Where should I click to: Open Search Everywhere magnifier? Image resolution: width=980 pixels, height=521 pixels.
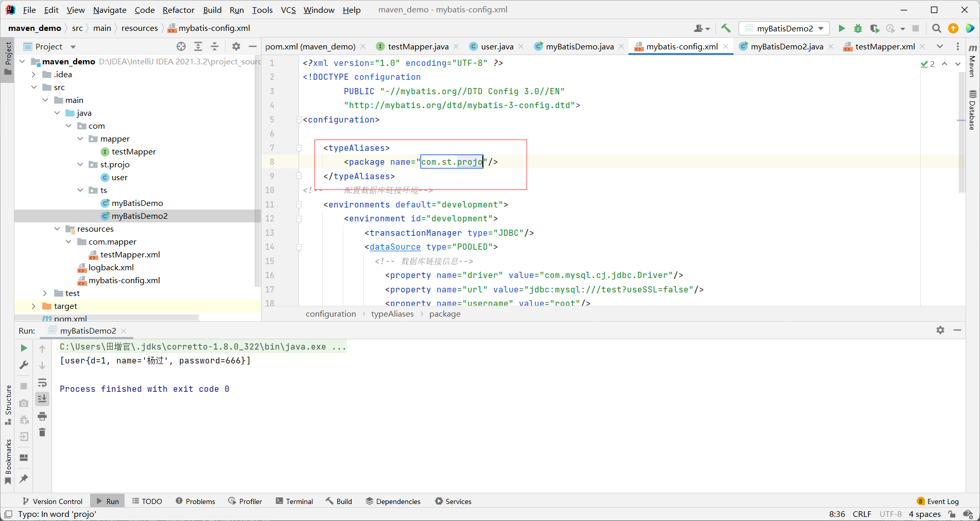[937, 28]
